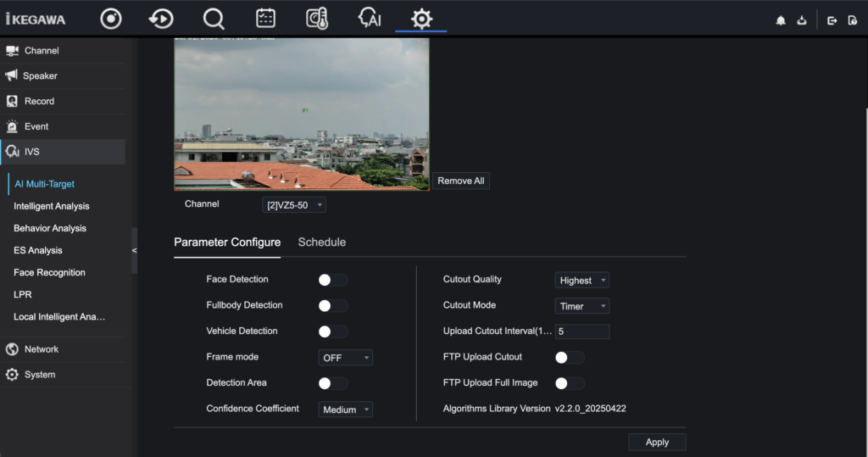Click the IVS AI icon in sidebar
Image resolution: width=868 pixels, height=457 pixels.
click(x=12, y=151)
